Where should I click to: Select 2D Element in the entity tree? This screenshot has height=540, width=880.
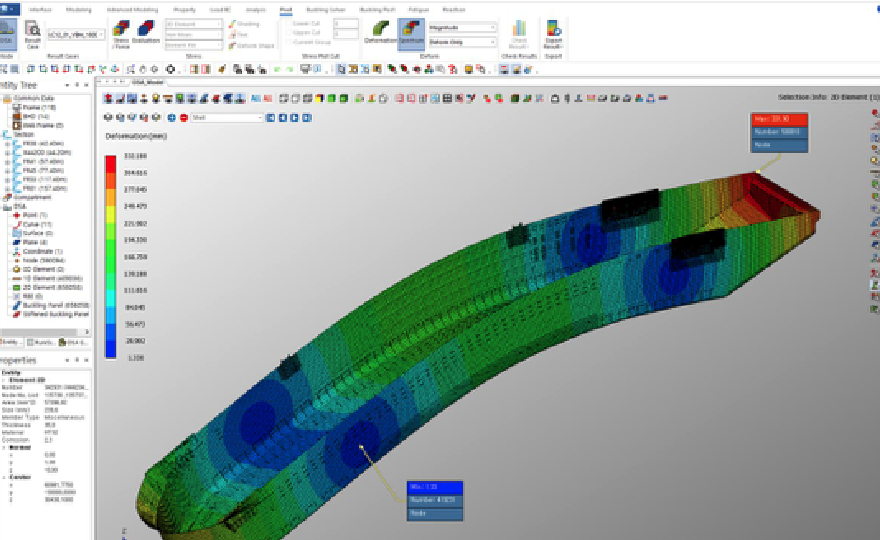click(x=38, y=287)
